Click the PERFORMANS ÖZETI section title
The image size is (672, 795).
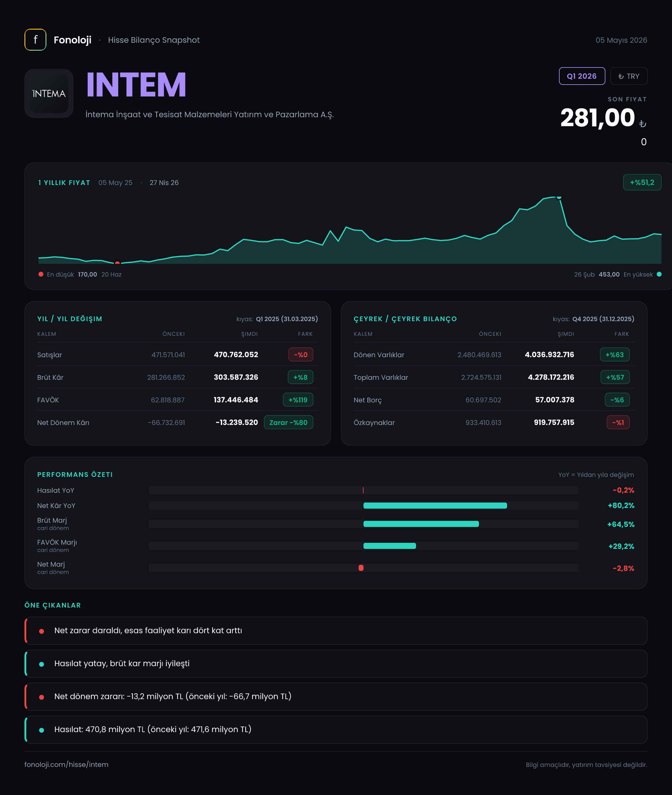pyautogui.click(x=75, y=474)
